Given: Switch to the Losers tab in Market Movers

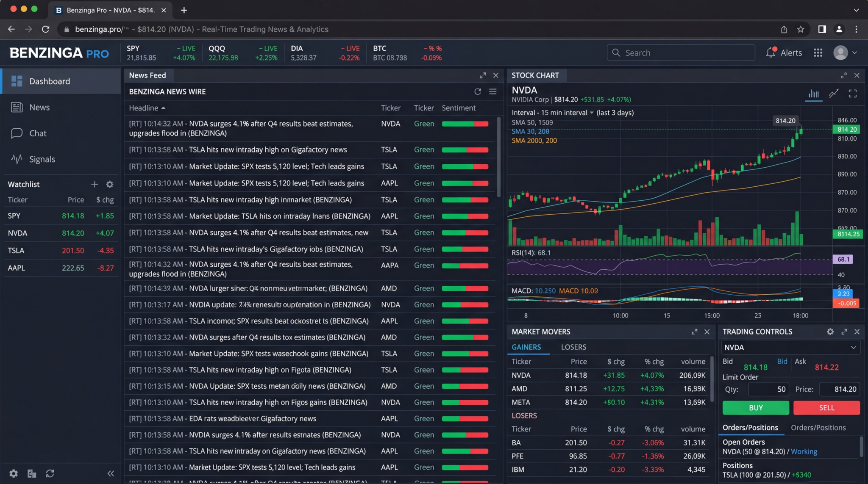Looking at the screenshot, I should [x=573, y=347].
